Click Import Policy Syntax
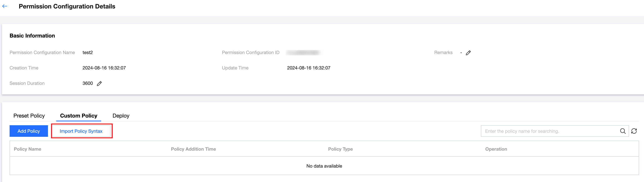644x182 pixels. tap(81, 131)
